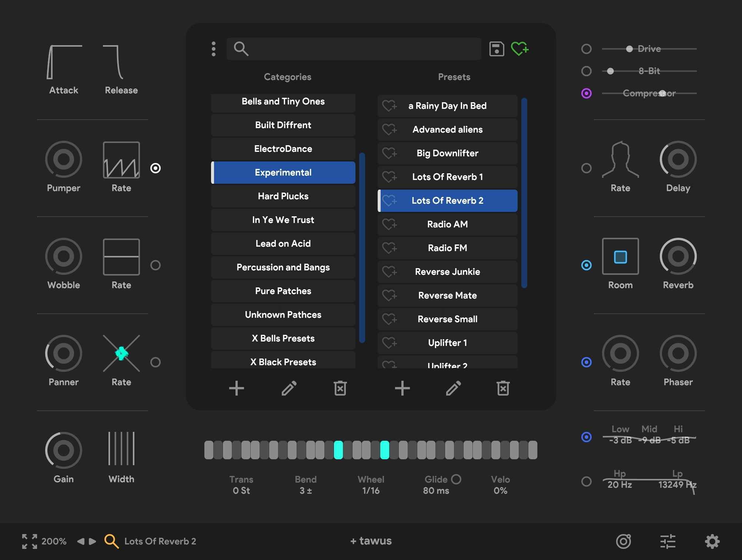Image resolution: width=742 pixels, height=560 pixels.
Task: Open the three-dot menu beside the search bar
Action: [x=213, y=49]
